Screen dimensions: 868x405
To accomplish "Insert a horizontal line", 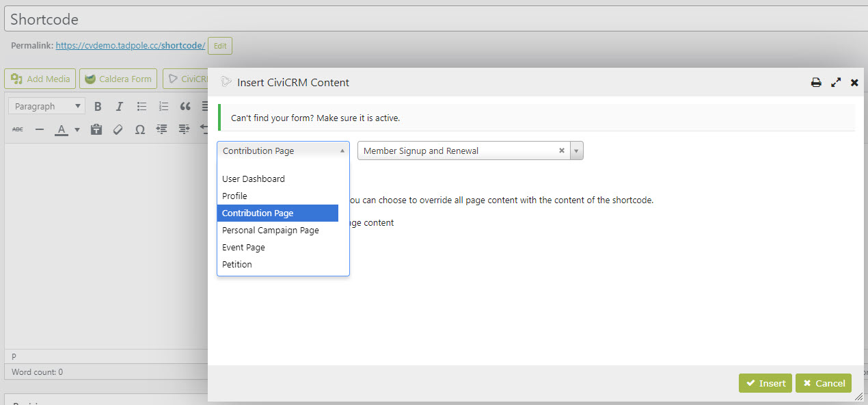I will (39, 129).
